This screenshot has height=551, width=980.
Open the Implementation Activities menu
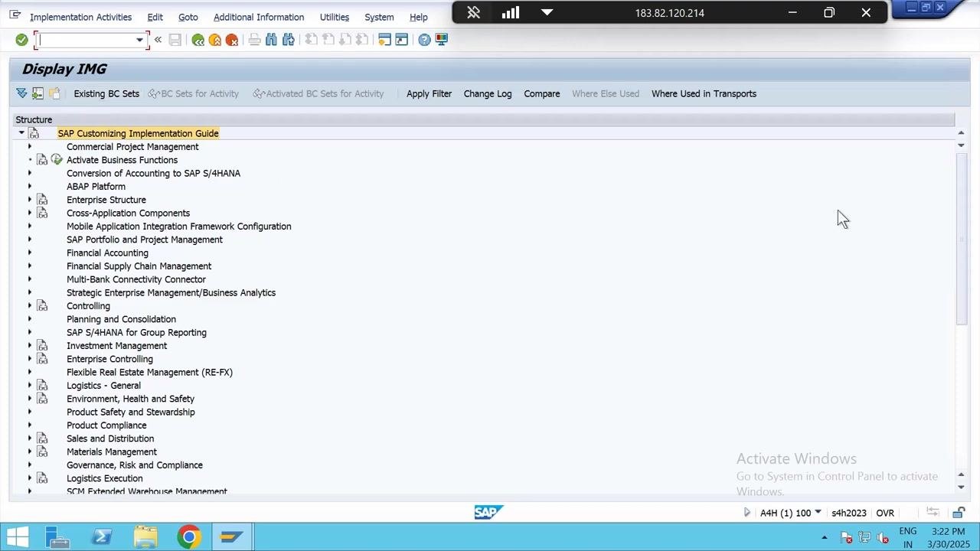click(80, 17)
